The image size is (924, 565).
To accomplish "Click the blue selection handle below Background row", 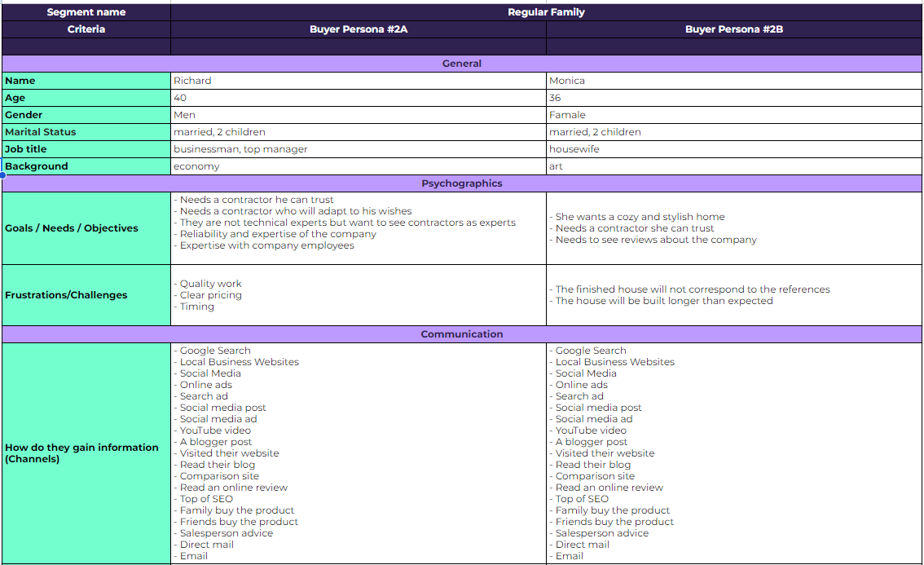I will [2, 175].
